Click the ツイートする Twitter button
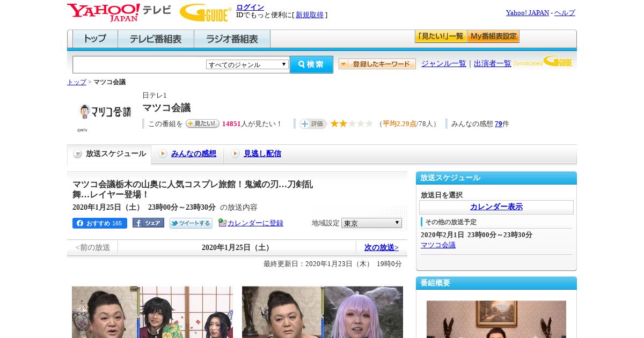Image resolution: width=644 pixels, height=338 pixels. [191, 223]
